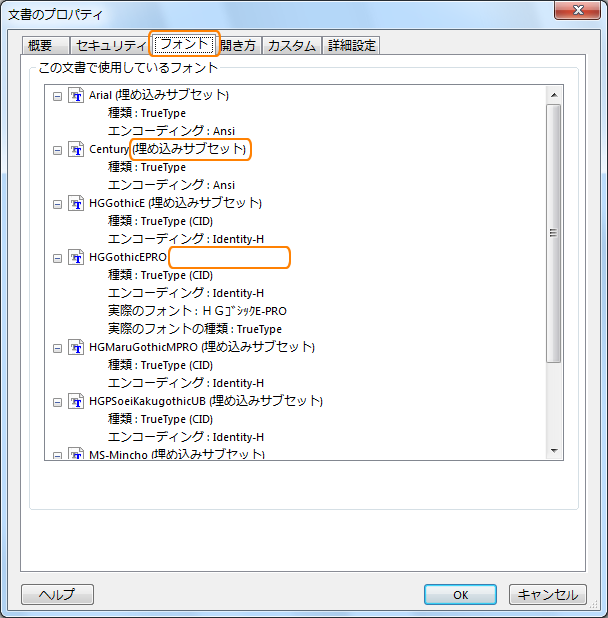Collapse the HGPSoeiKakugothicUB font entry

[58, 402]
